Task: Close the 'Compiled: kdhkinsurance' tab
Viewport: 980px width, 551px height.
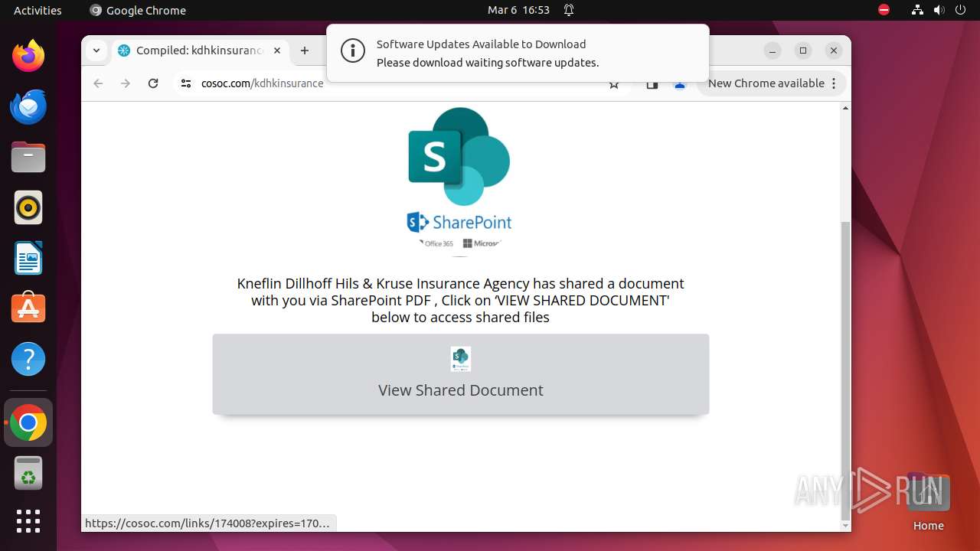Action: 277,51
